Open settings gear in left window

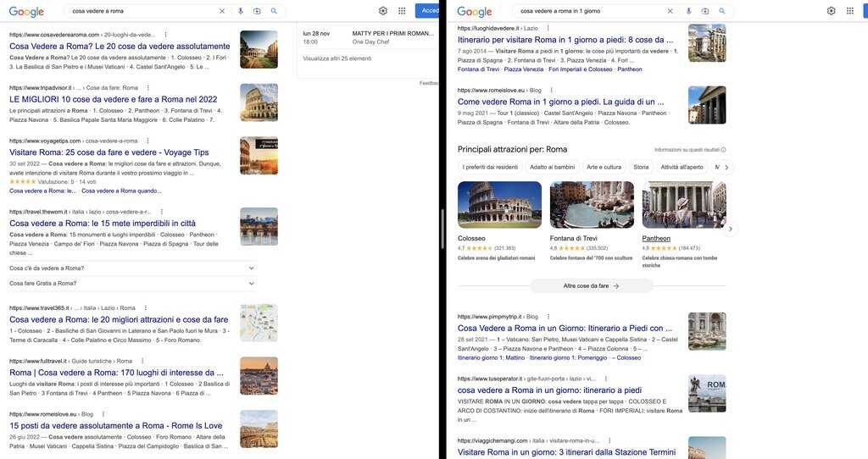click(383, 10)
